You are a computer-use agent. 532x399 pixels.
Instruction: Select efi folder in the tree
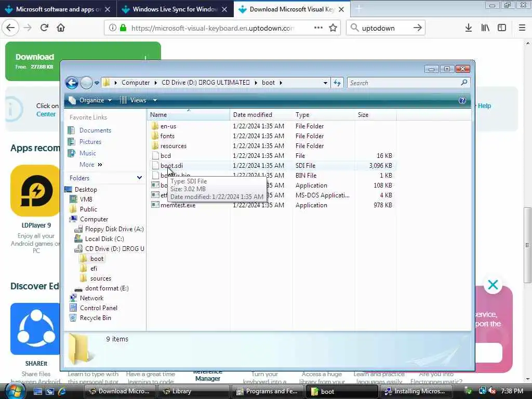[x=94, y=269]
